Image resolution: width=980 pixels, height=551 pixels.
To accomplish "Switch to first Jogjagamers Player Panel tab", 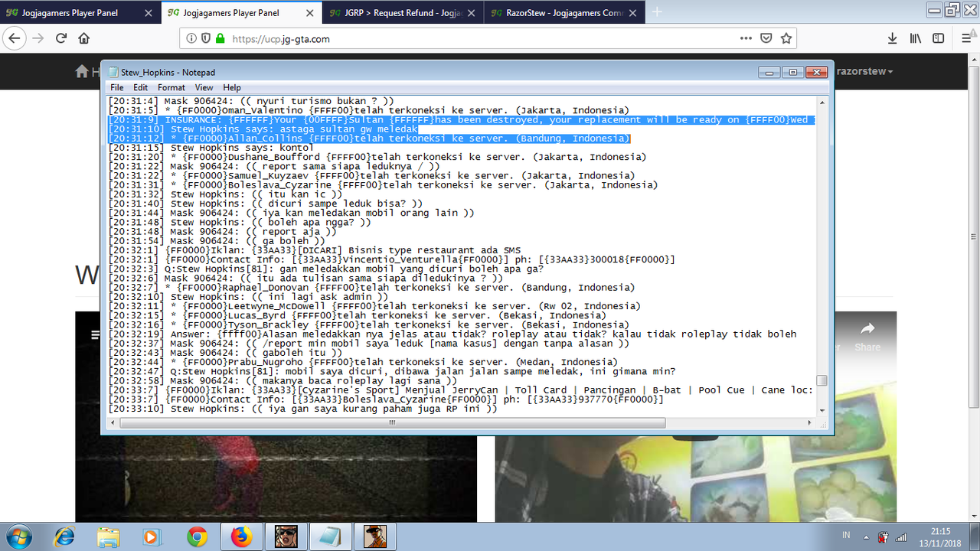I will pyautogui.click(x=80, y=12).
